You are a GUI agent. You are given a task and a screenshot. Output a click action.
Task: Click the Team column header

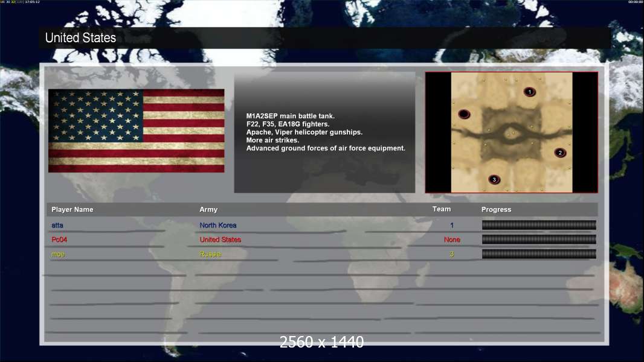(x=442, y=209)
